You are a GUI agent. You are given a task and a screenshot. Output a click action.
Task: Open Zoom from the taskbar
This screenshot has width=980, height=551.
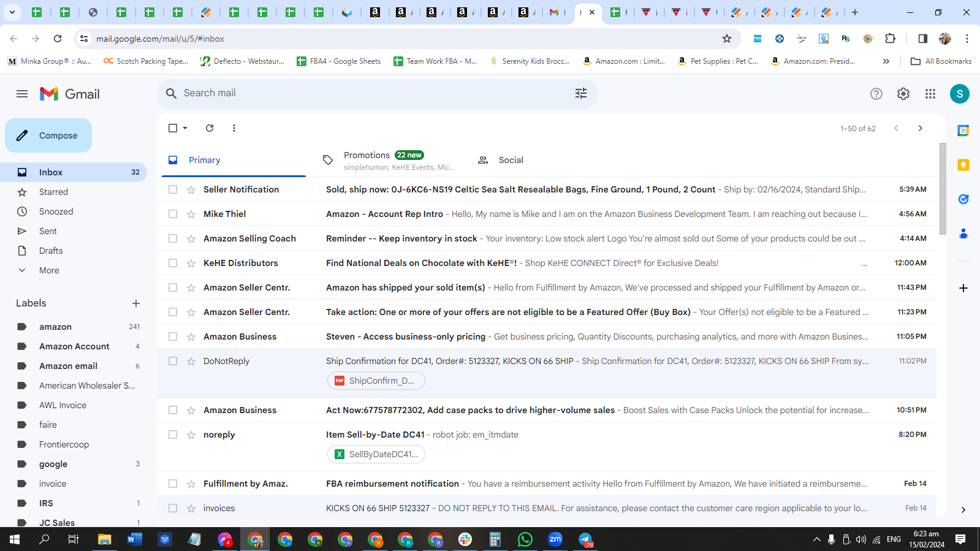(x=555, y=539)
